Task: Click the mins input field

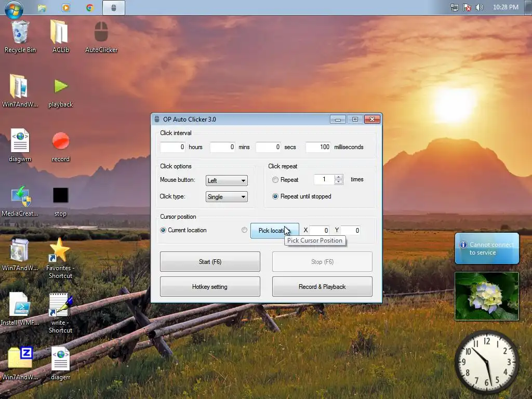Action: 222,147
